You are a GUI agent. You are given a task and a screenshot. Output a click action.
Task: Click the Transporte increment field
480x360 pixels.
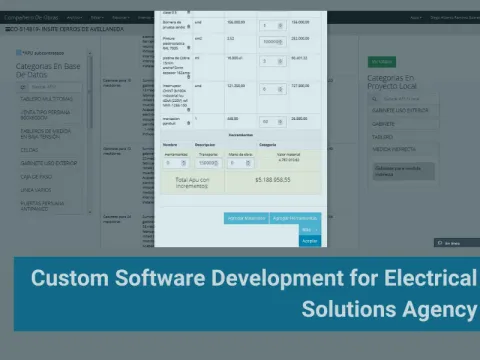[x=208, y=163]
